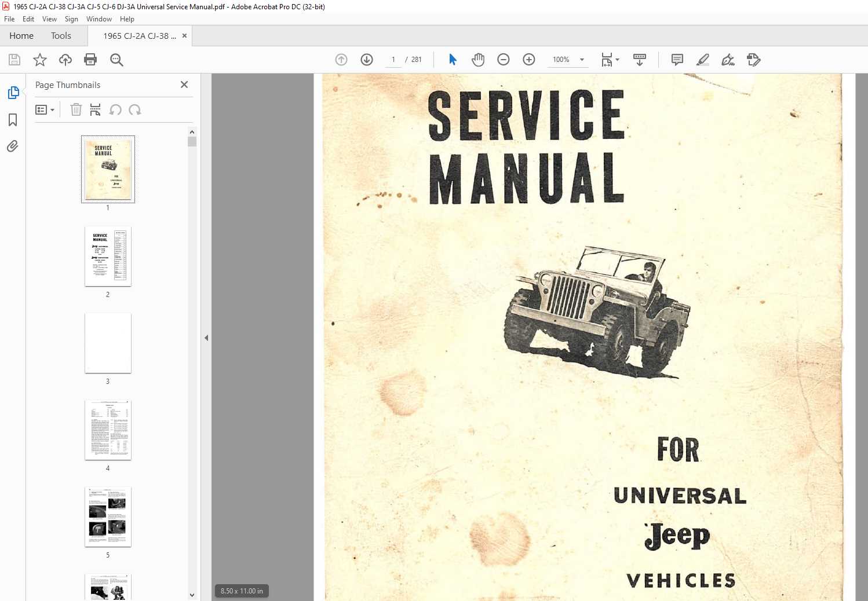Open the Window menu
The image size is (868, 601).
(x=99, y=19)
